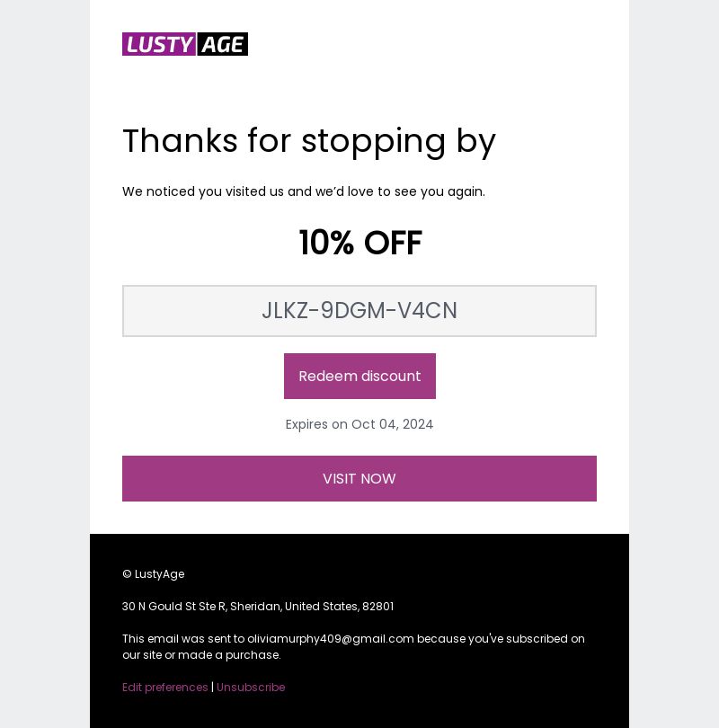
Task: Click the "This email was sent to" text
Action: pyautogui.click(x=183, y=638)
